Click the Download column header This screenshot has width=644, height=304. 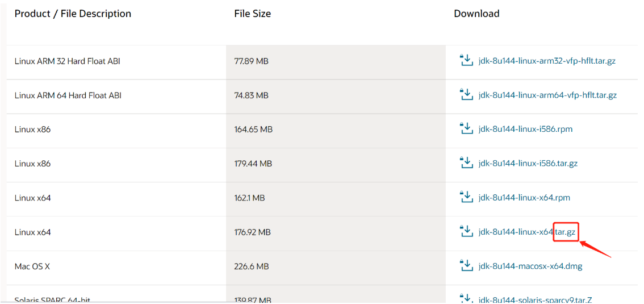point(476,14)
